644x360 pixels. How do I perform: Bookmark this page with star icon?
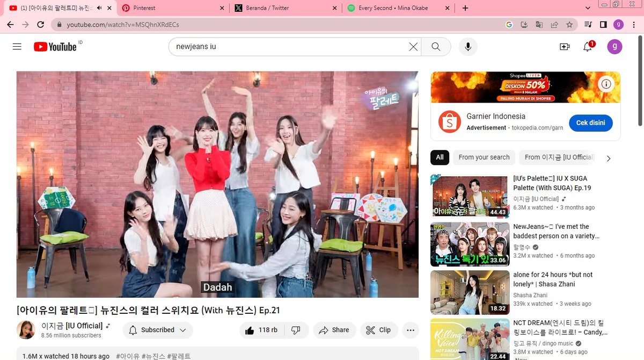(569, 24)
